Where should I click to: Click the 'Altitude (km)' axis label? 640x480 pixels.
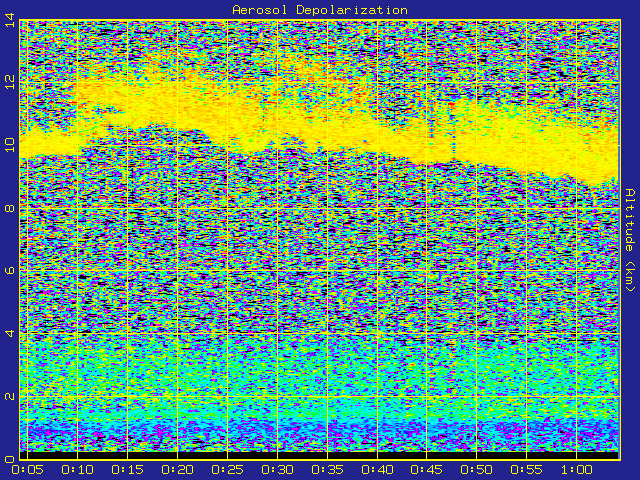(x=630, y=240)
